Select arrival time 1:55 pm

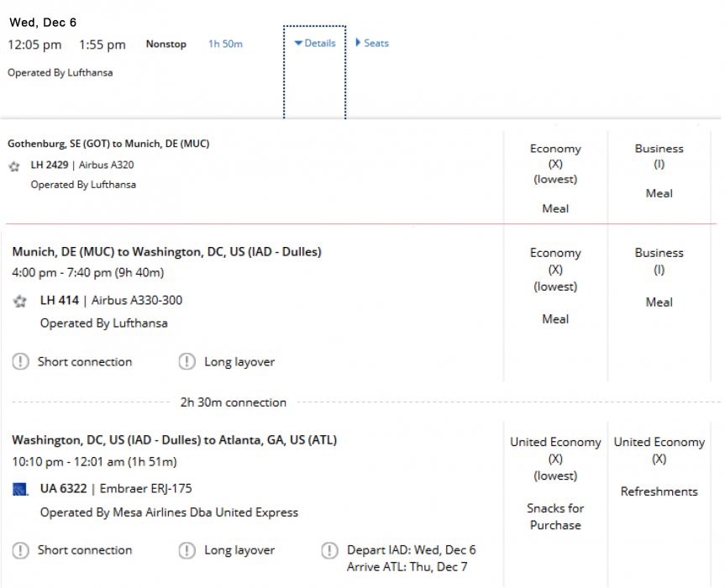click(102, 45)
